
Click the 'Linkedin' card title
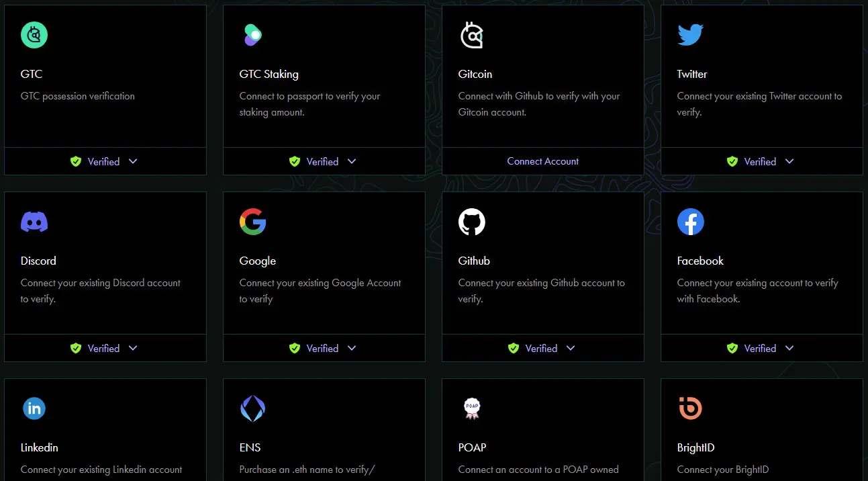(40, 447)
